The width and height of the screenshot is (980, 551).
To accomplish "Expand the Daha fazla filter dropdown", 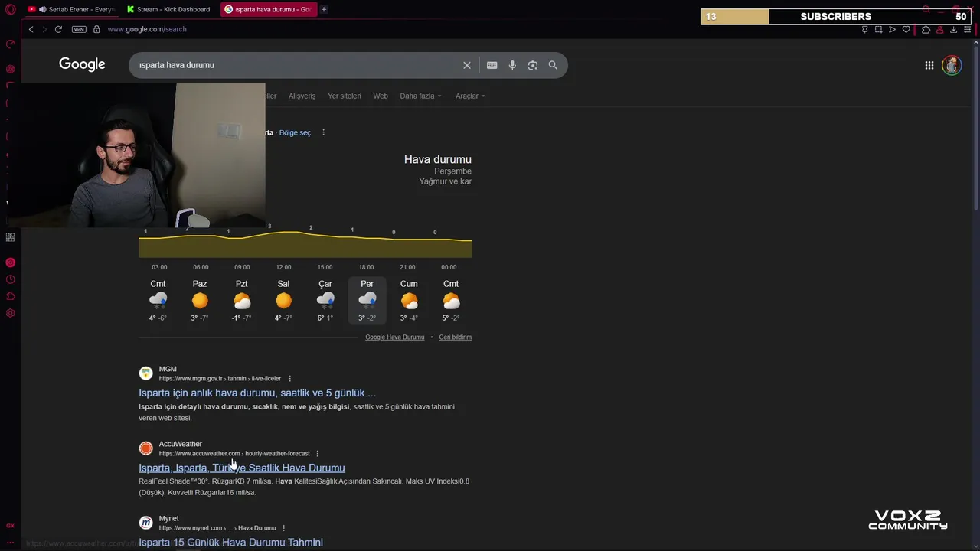I will [420, 96].
